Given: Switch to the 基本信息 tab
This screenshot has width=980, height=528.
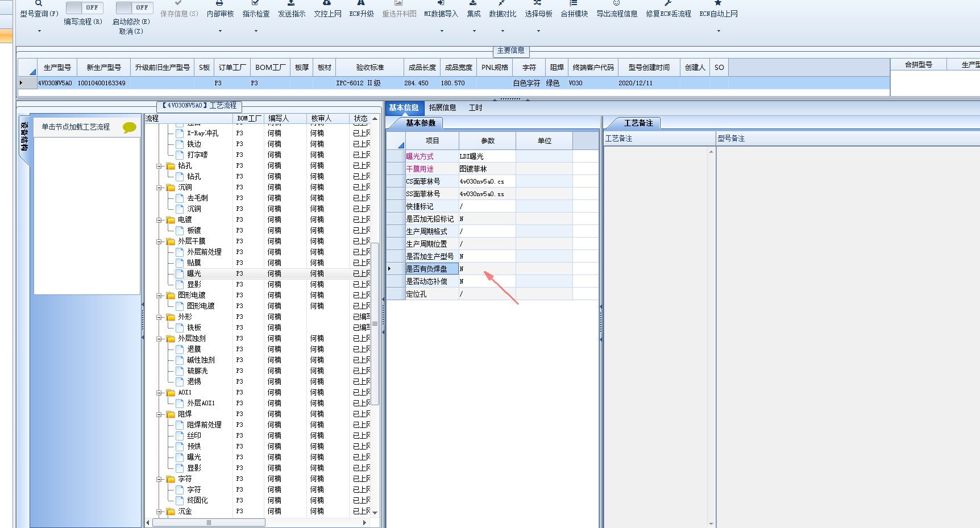Looking at the screenshot, I should coord(404,108).
